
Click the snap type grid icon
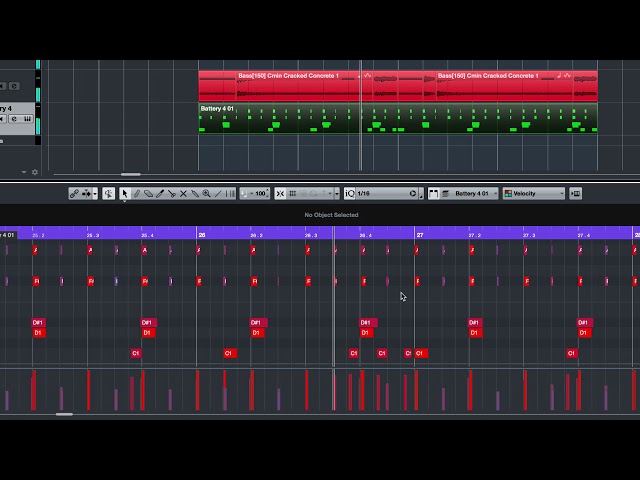[x=293, y=193]
